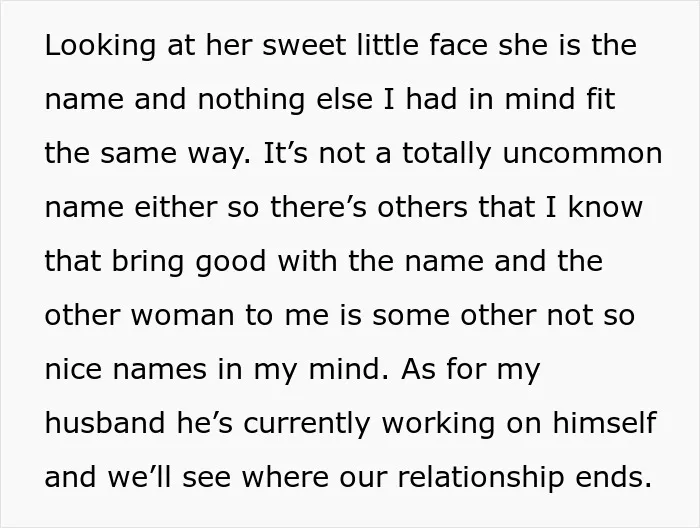Click the final word "ends."

pyautogui.click(x=613, y=477)
